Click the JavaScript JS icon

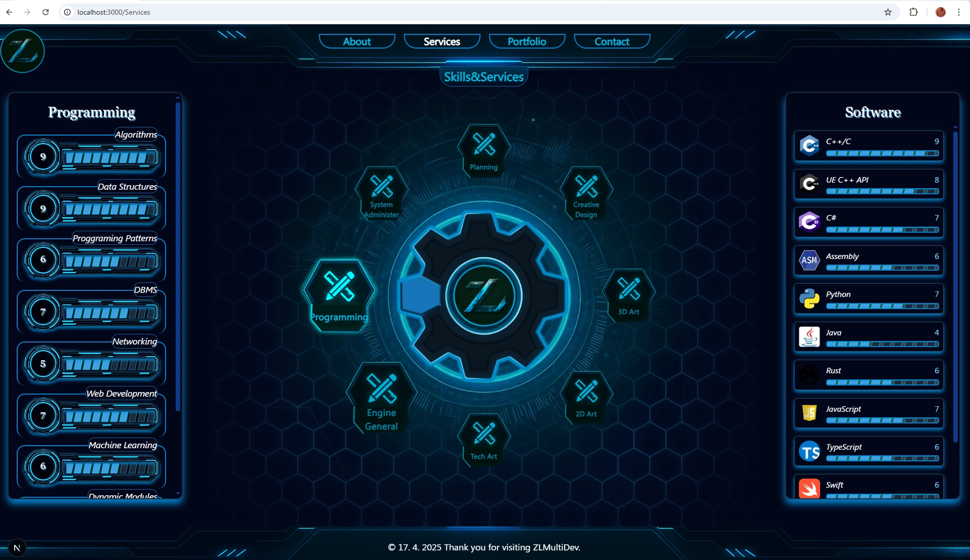pos(810,413)
